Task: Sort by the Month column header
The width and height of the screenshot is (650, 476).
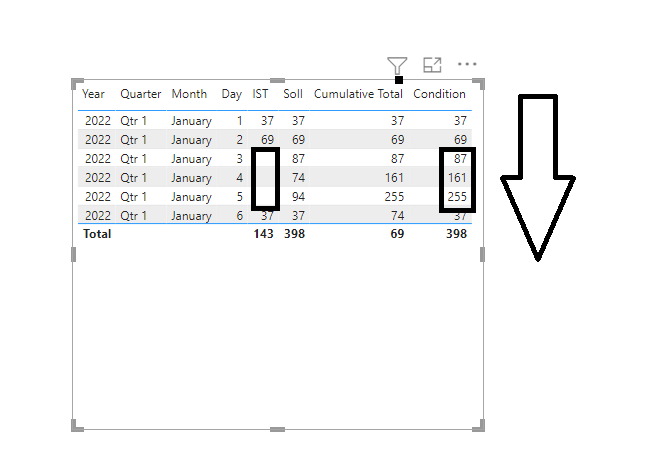Action: [189, 94]
